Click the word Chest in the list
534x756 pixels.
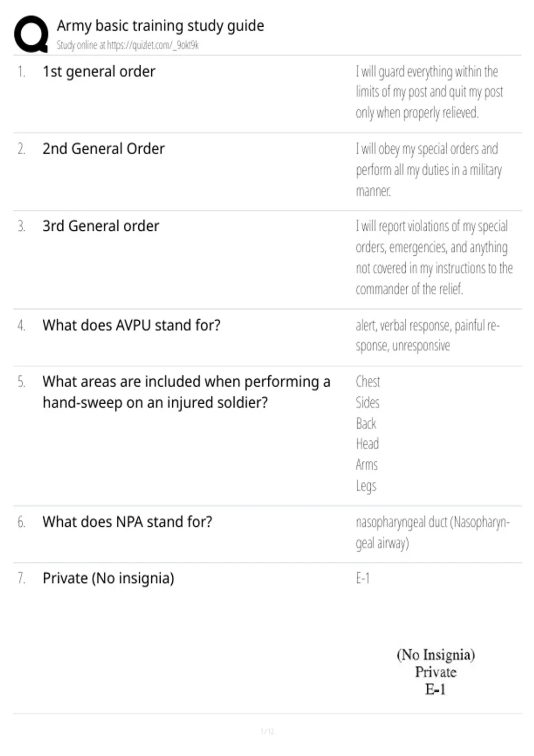click(x=368, y=382)
